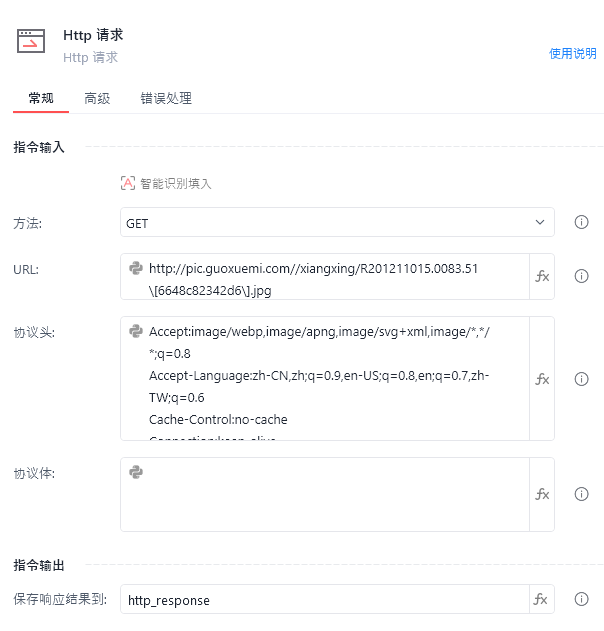Click the fx button beside URL field
The width and height of the screenshot is (604, 631).
[x=542, y=276]
